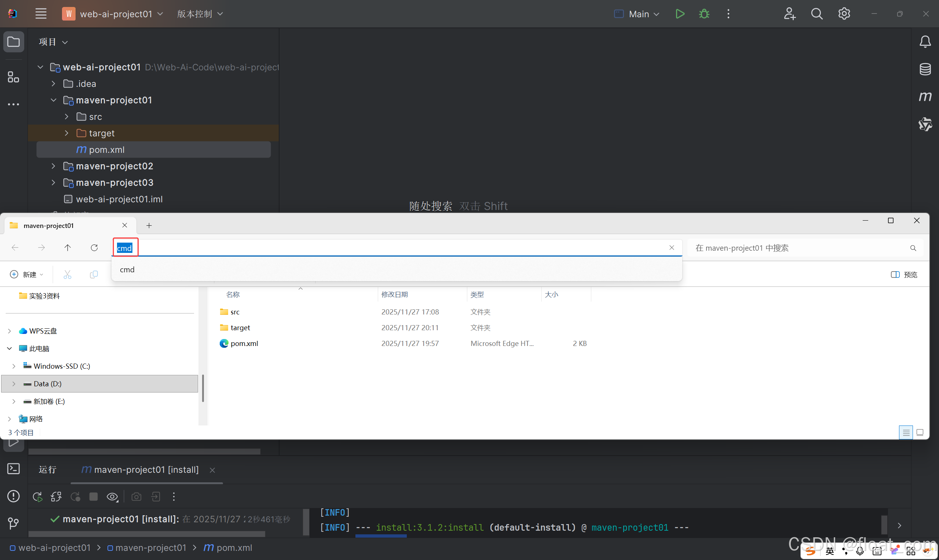Click the Debug bug icon
The height and width of the screenshot is (560, 939).
point(704,14)
